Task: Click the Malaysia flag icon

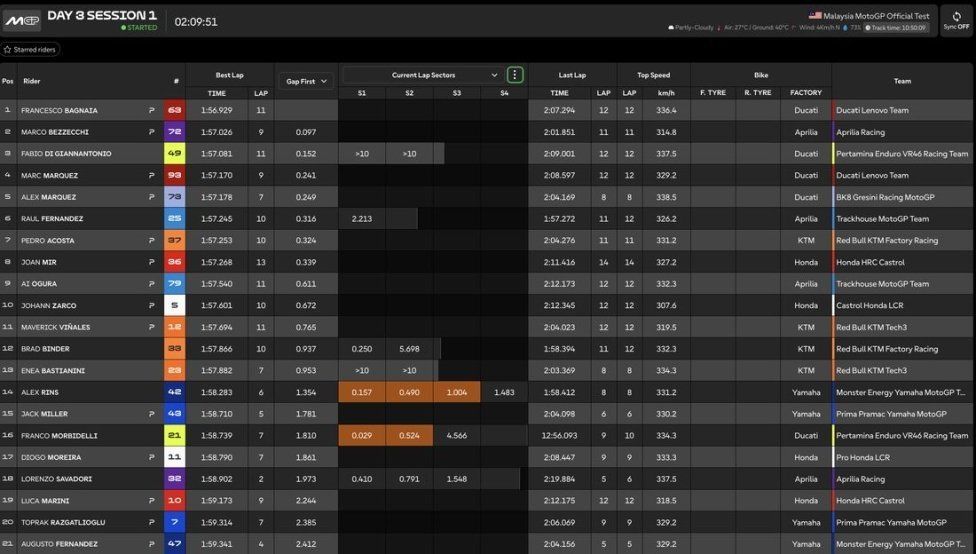Action: click(x=815, y=16)
